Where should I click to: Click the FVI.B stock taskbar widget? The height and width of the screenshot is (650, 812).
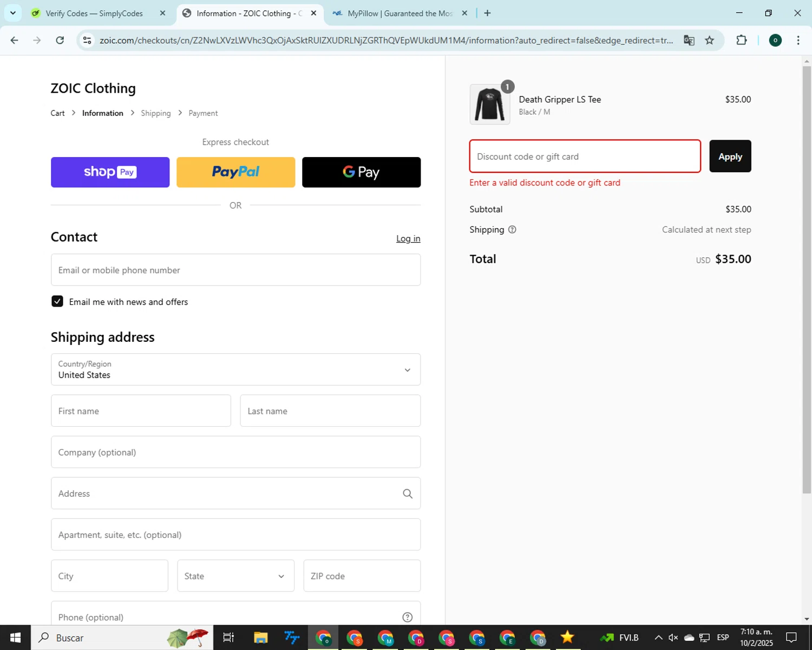tap(619, 638)
